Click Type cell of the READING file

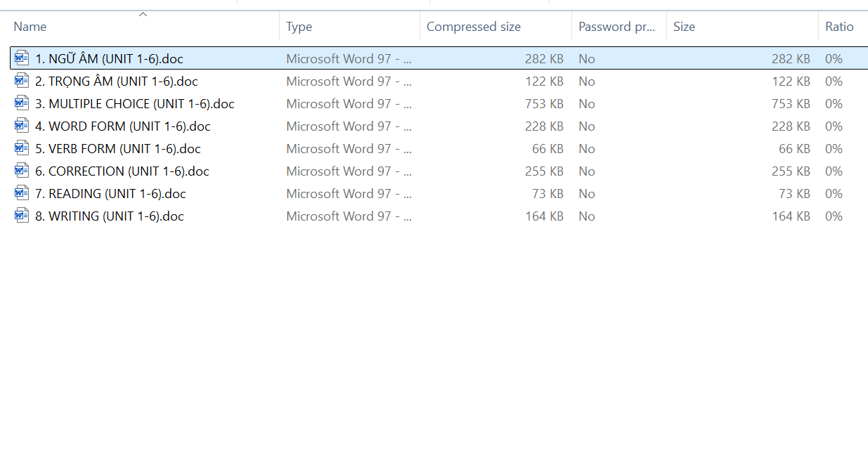pos(349,194)
